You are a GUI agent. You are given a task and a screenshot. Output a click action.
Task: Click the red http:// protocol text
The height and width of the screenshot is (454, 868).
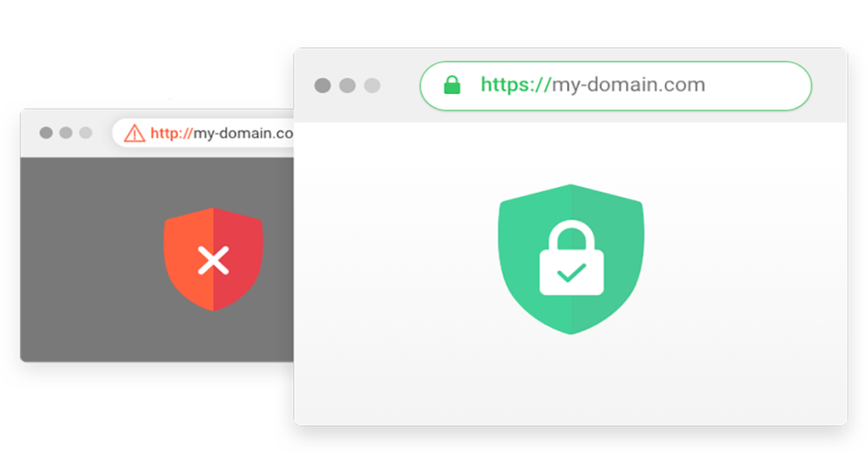pyautogui.click(x=171, y=133)
